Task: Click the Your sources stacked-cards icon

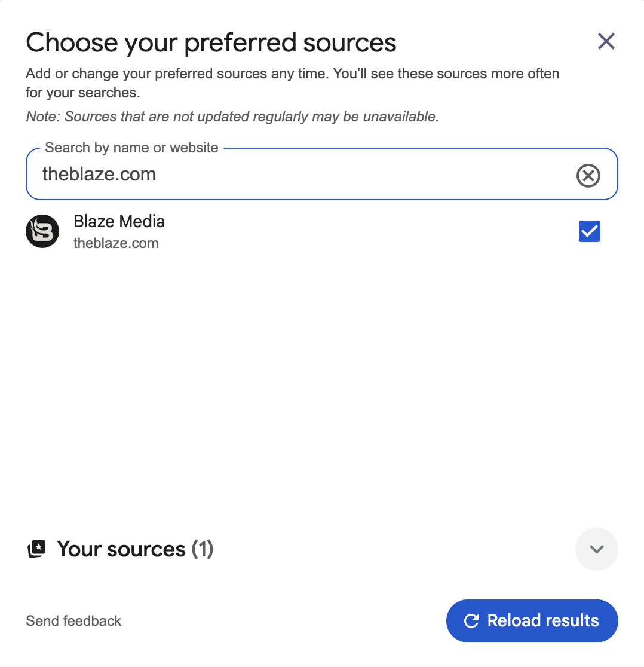Action: (x=37, y=549)
